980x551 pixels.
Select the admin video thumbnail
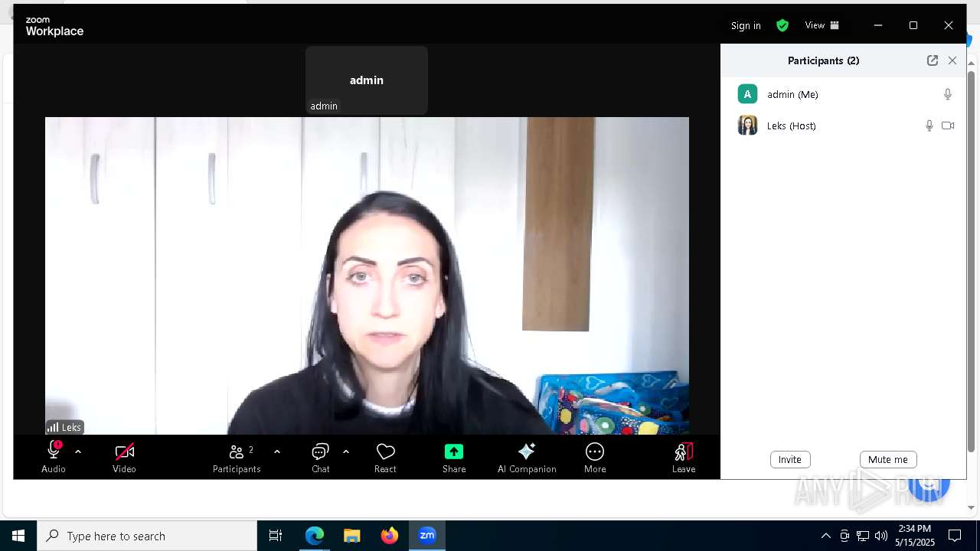367,80
